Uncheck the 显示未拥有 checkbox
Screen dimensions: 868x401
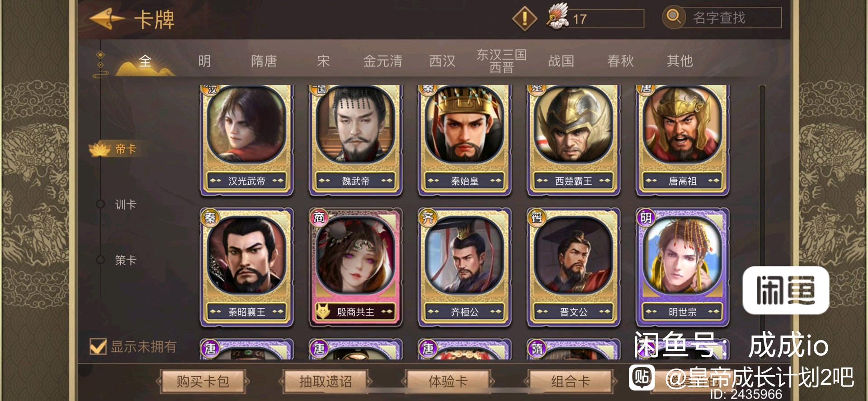click(98, 347)
